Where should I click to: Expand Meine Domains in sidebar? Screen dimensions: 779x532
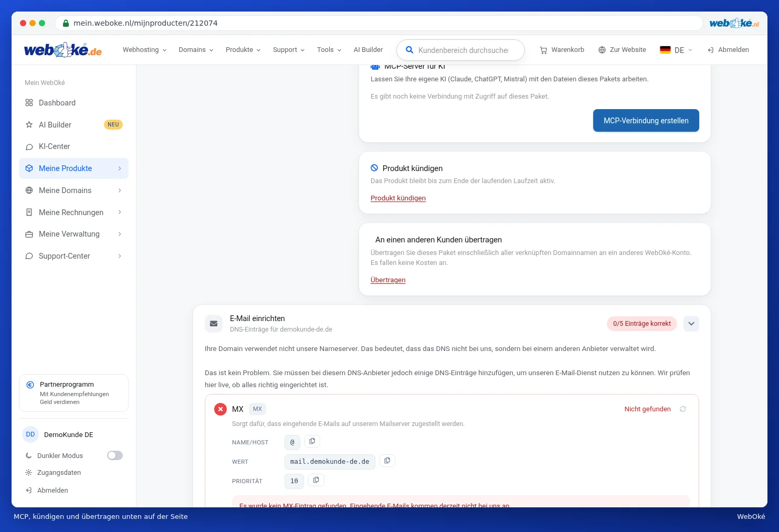73,190
